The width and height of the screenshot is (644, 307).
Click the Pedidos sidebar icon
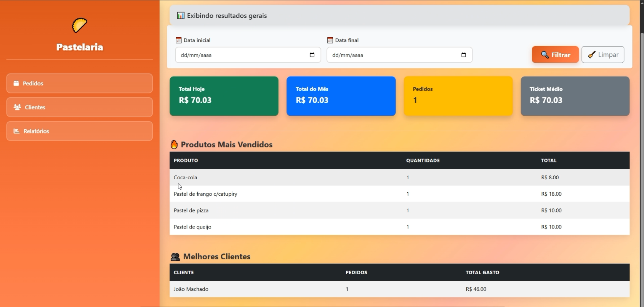point(16,83)
